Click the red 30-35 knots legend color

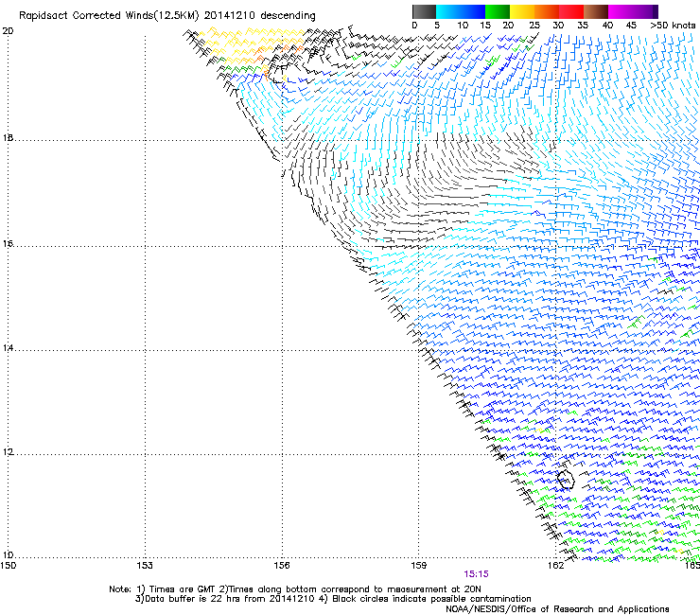click(x=571, y=11)
